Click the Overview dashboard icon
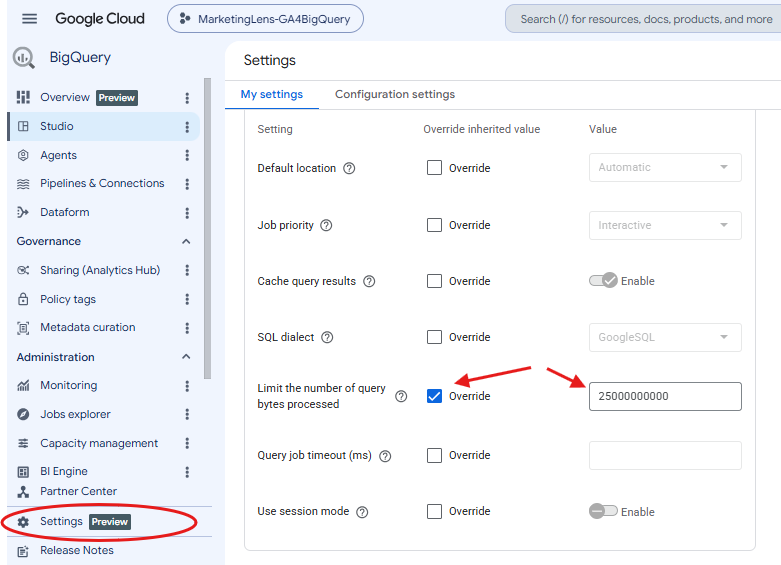Screen dimensions: 781x565 point(23,97)
